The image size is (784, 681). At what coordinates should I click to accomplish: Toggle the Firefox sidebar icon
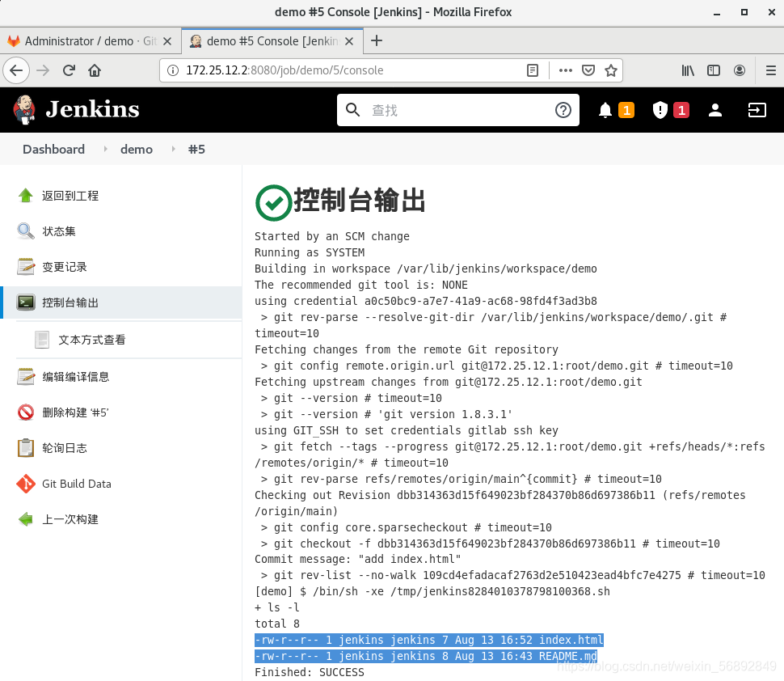[x=714, y=70]
